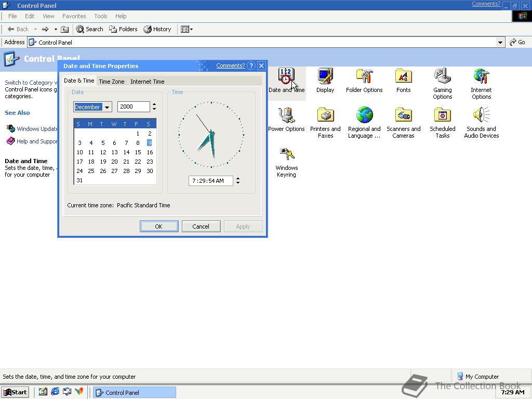Click OK in Date and Time Properties
This screenshot has height=399, width=532.
coord(159,227)
